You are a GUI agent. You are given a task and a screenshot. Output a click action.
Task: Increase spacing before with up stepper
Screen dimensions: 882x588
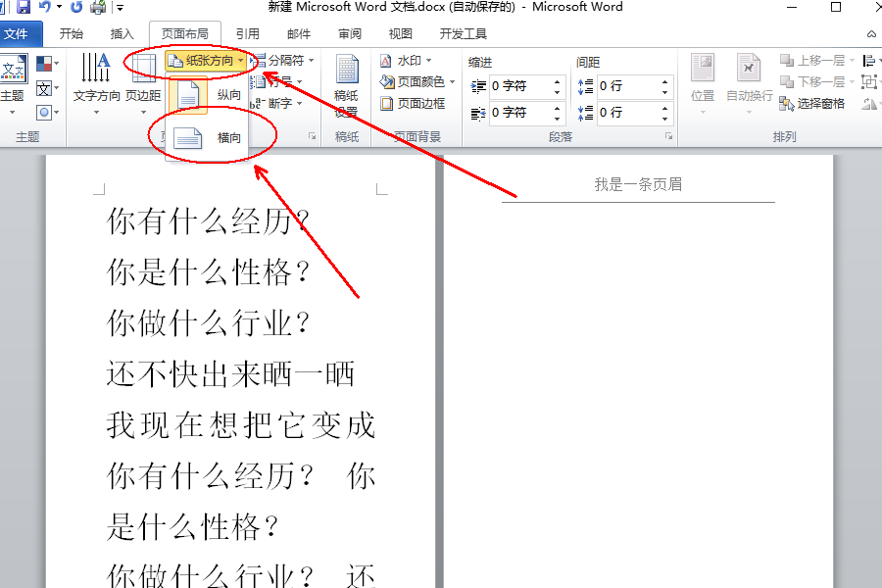tap(664, 81)
